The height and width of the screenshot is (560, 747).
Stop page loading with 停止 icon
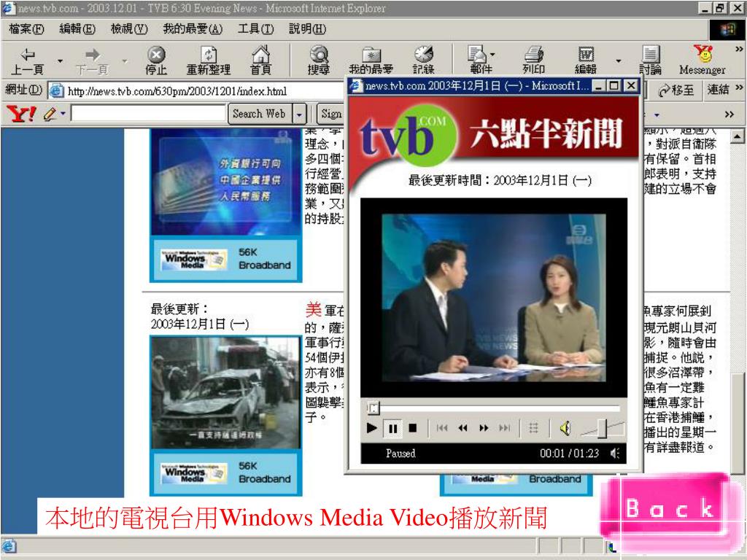tap(156, 61)
